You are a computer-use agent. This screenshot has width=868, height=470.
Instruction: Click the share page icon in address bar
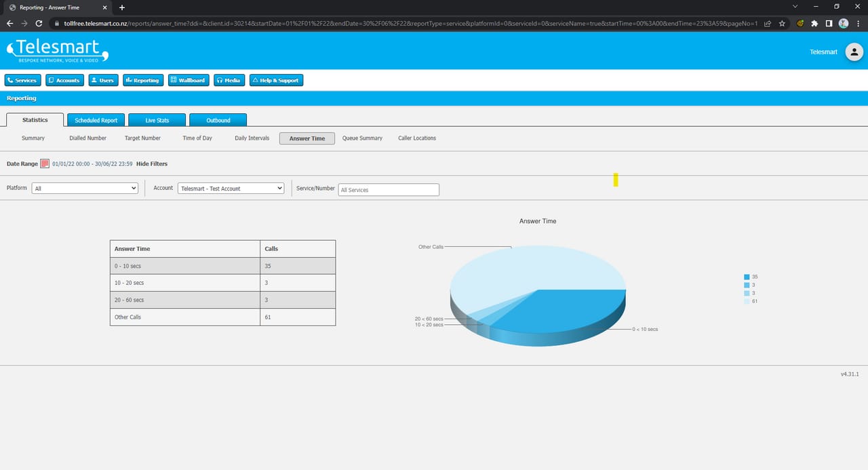(767, 23)
